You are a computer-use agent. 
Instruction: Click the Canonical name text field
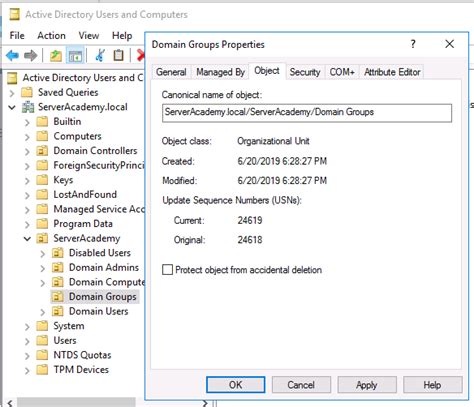(307, 113)
